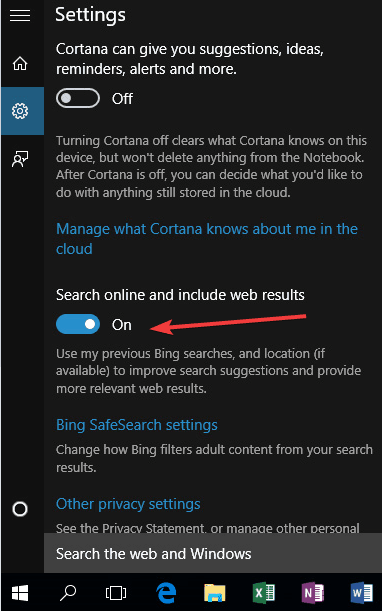Click 'Use my previous Bing searches' description
The image size is (382, 611).
coord(209,371)
